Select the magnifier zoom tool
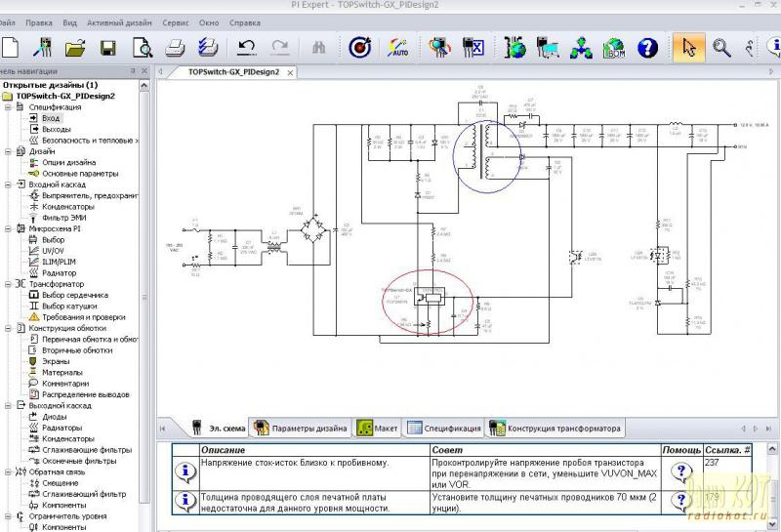The height and width of the screenshot is (532, 781). tap(721, 47)
